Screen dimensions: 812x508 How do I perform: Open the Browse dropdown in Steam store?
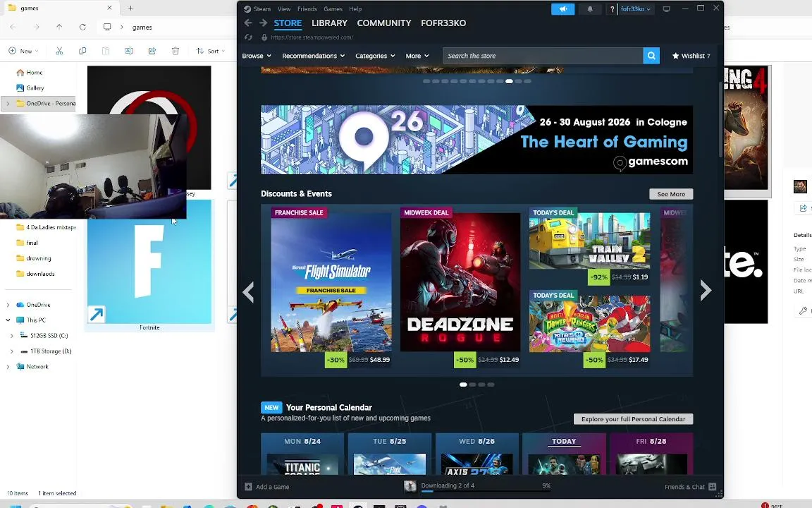257,56
